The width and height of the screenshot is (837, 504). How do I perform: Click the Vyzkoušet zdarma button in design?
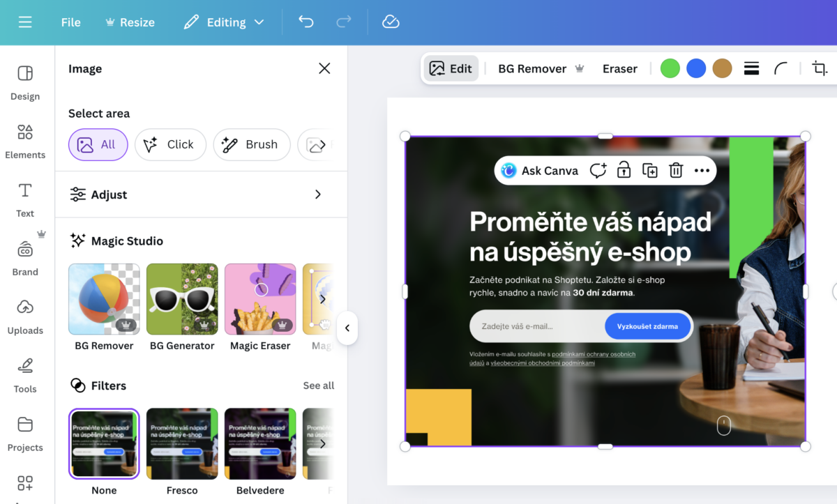(x=648, y=326)
